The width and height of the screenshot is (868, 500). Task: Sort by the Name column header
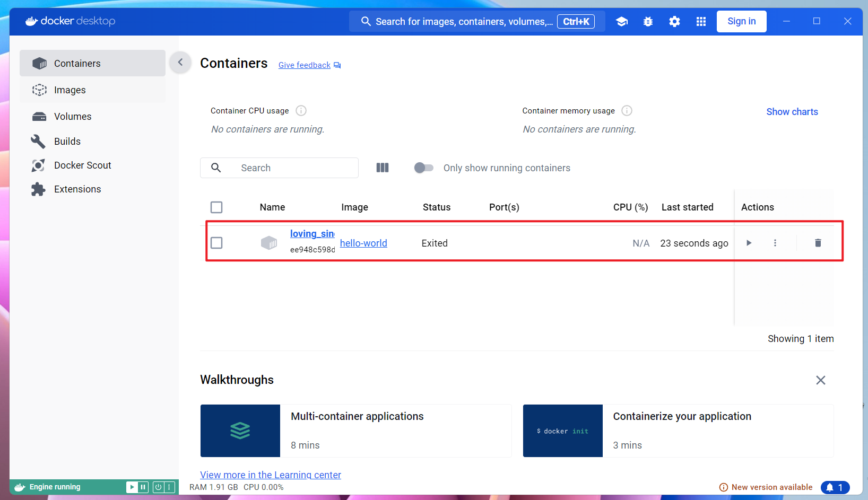(x=272, y=207)
